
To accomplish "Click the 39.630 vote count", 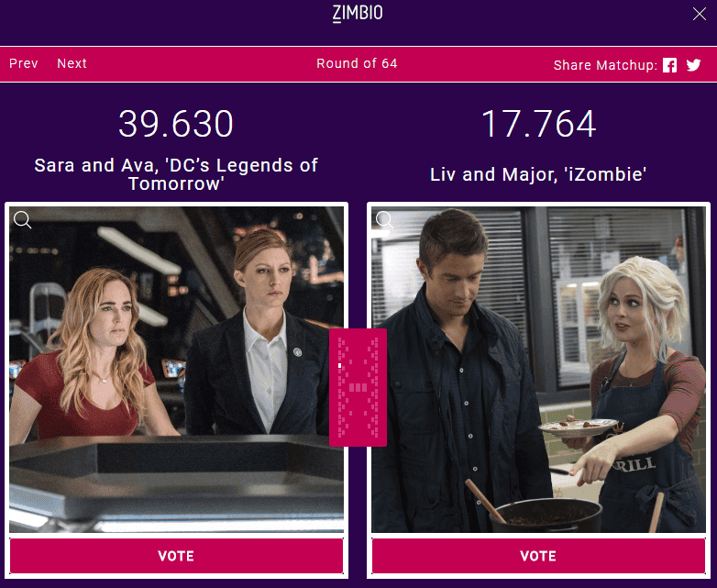I will tap(176, 124).
